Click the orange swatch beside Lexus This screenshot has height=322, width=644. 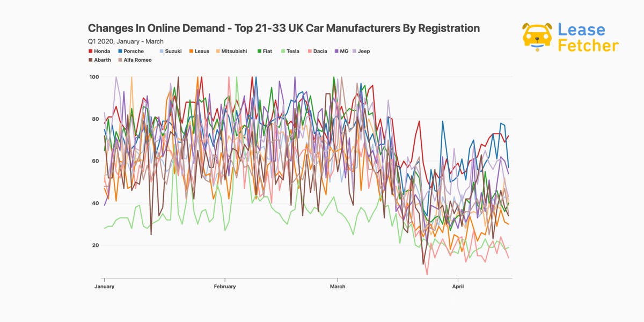191,52
